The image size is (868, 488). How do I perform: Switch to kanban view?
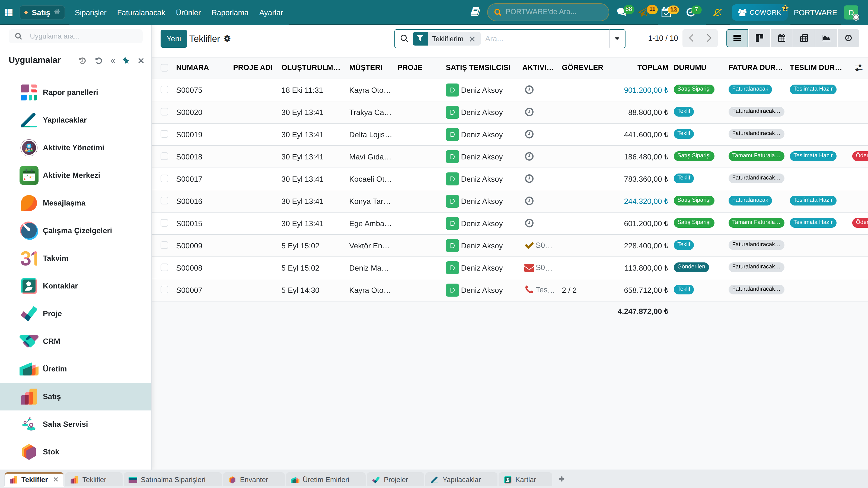(x=759, y=38)
